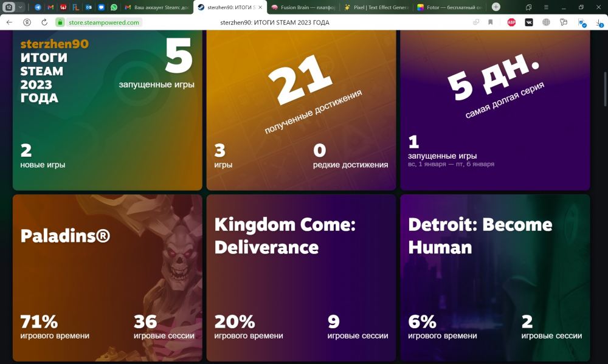Click the page title in address bar
This screenshot has height=364, width=608.
pyautogui.click(x=275, y=22)
